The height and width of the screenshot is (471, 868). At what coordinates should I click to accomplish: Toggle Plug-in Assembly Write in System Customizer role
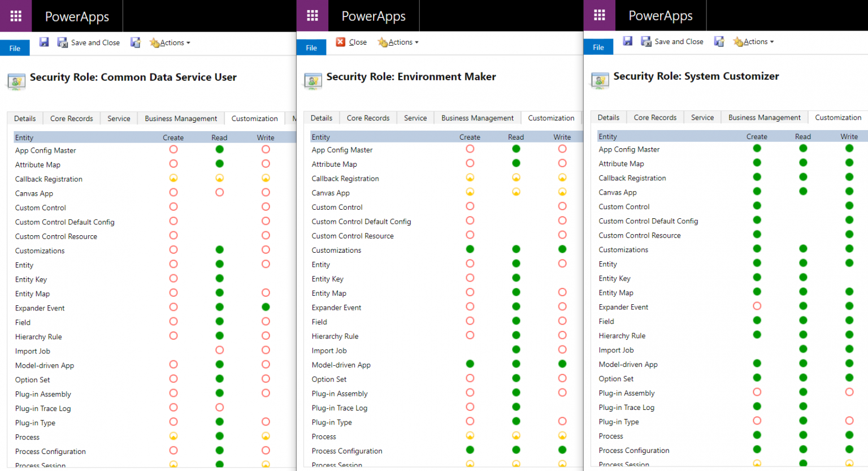(x=849, y=392)
